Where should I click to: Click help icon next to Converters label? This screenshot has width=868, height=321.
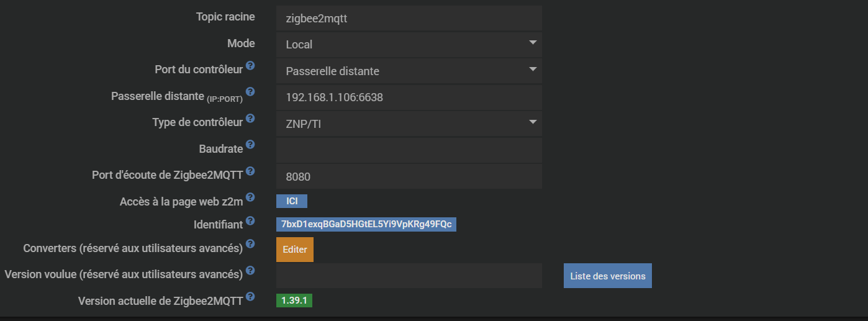pyautogui.click(x=250, y=244)
